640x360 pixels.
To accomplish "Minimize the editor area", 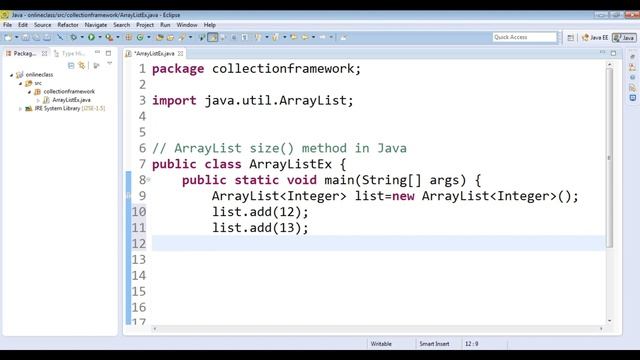I will coord(602,53).
